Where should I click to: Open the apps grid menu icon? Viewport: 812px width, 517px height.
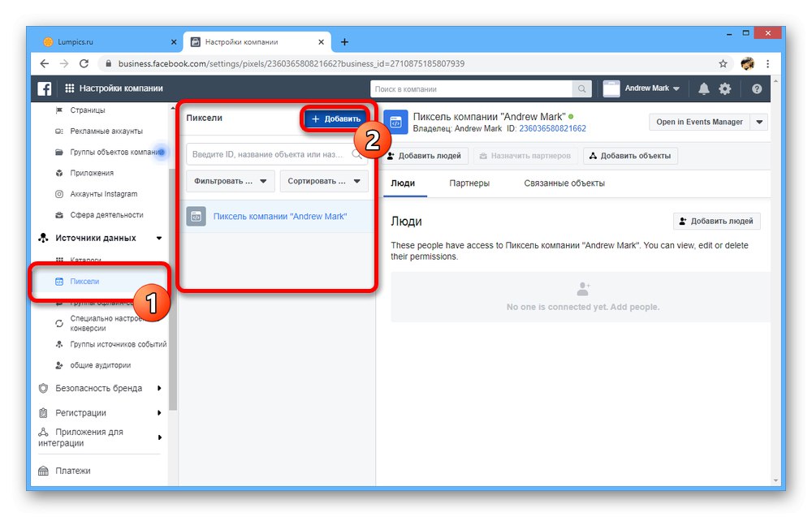(69, 88)
